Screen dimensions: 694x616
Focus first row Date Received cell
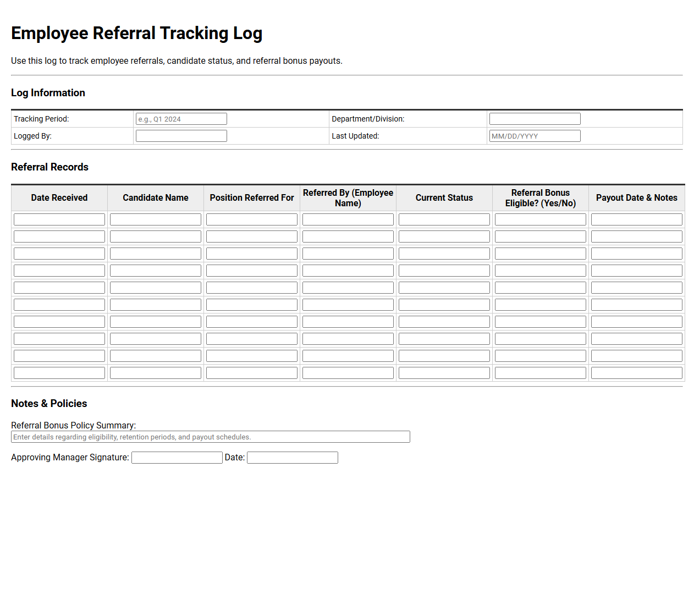click(59, 219)
